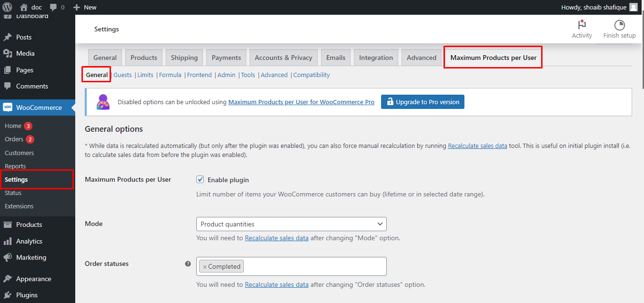
Task: Open WooCommerce Settings submenu item
Action: 16,179
